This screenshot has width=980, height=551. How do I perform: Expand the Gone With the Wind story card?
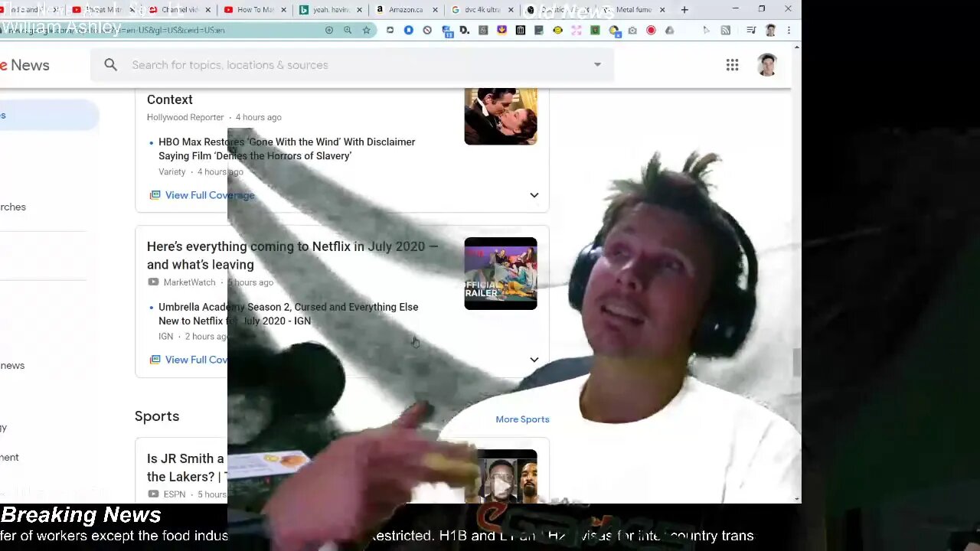coord(534,195)
